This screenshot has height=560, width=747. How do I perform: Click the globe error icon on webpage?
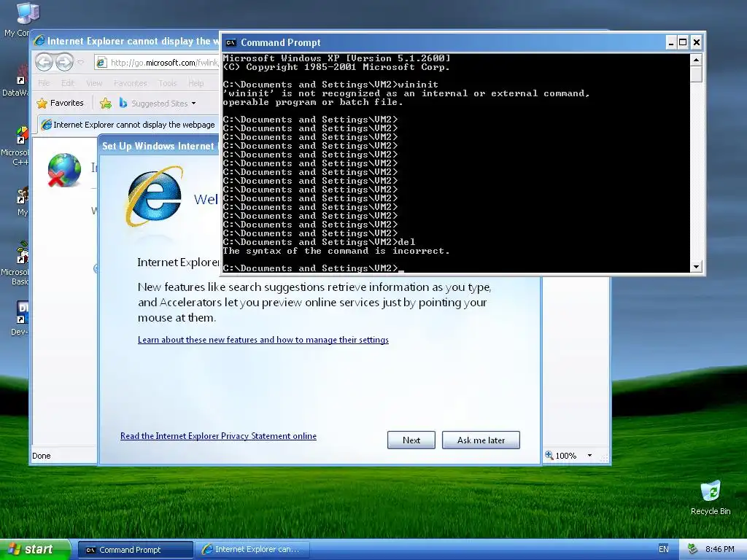click(x=64, y=170)
